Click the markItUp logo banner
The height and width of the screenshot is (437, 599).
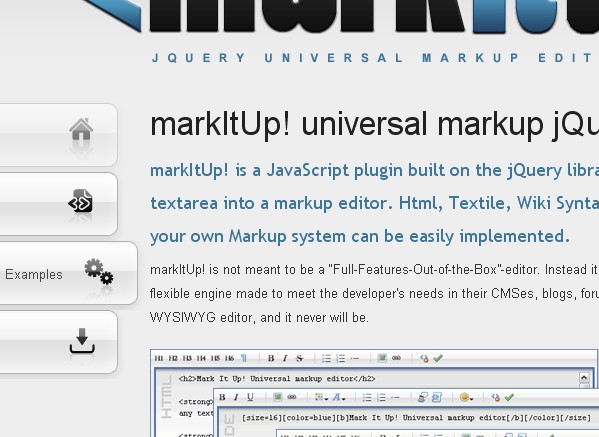[340, 16]
